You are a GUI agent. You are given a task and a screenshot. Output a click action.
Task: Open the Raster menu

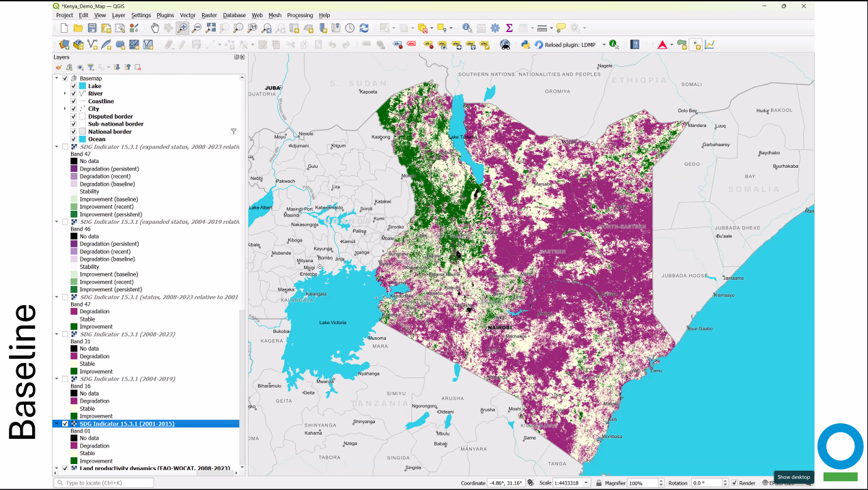[209, 15]
